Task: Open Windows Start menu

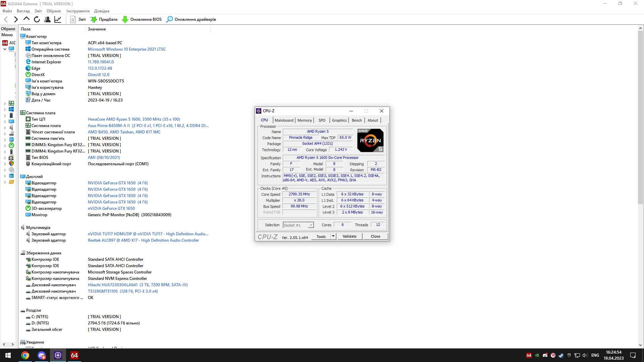Action: 8,355
